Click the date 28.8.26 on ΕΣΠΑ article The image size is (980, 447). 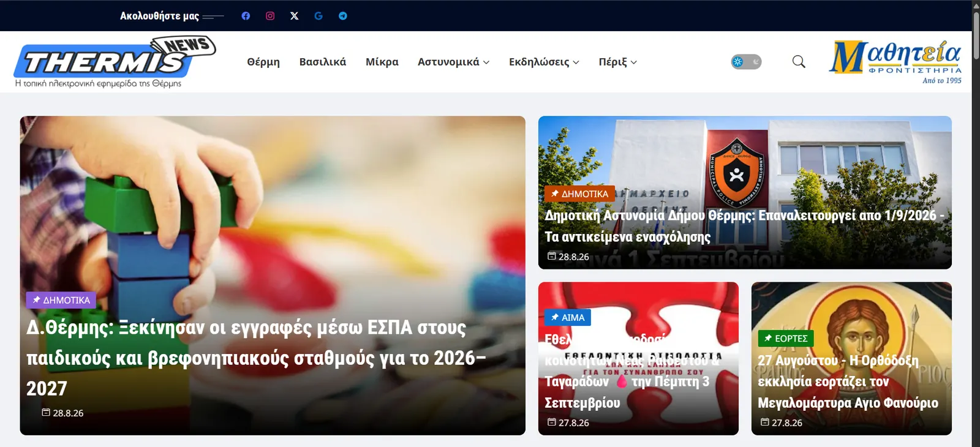[62, 413]
